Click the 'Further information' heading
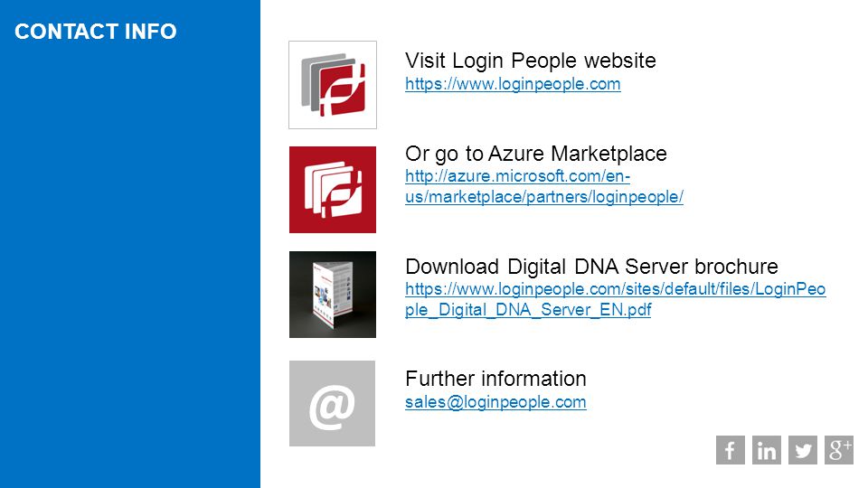 point(495,379)
